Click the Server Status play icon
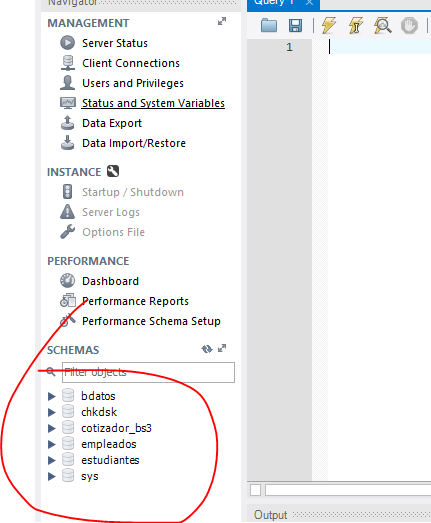 click(x=67, y=43)
